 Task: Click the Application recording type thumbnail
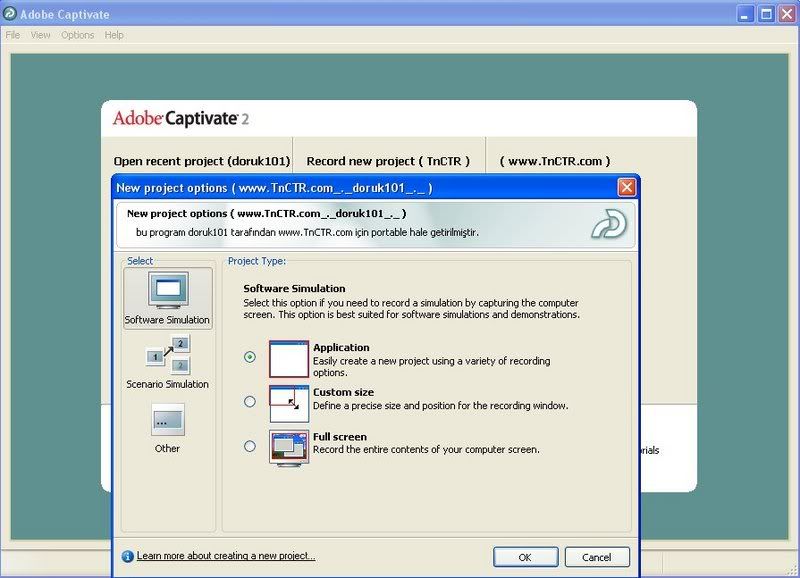(289, 359)
